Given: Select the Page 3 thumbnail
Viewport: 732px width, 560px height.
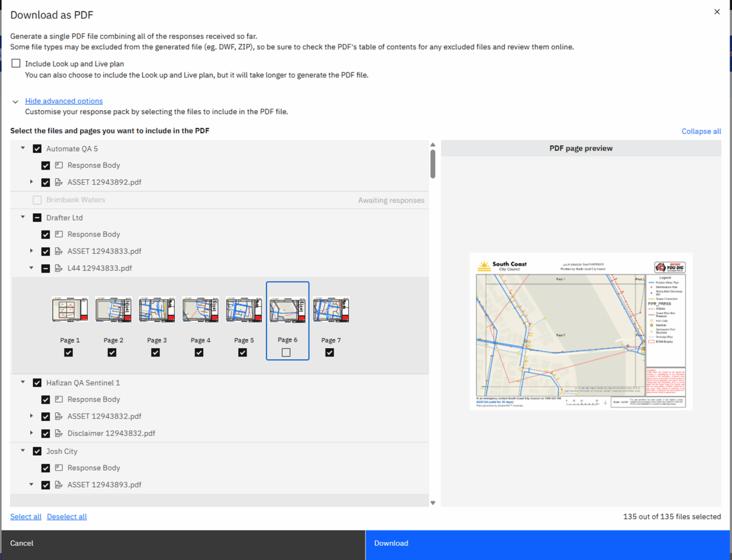Looking at the screenshot, I should click(x=157, y=309).
